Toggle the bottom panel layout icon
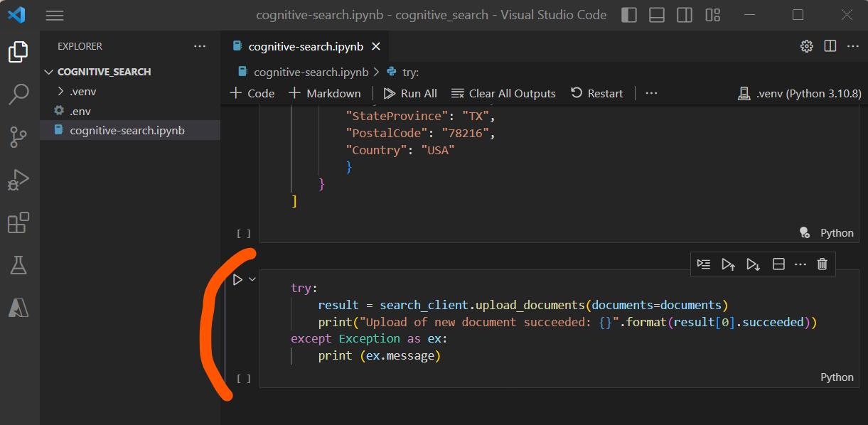 [x=657, y=15]
